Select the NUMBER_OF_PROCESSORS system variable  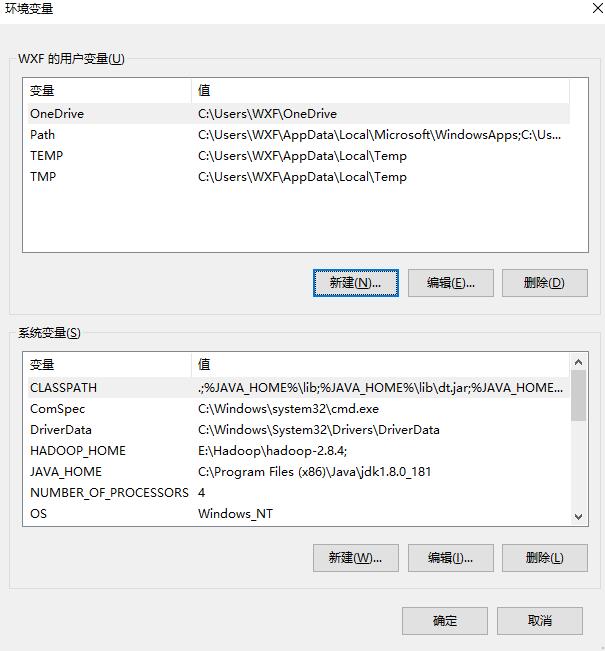299,492
